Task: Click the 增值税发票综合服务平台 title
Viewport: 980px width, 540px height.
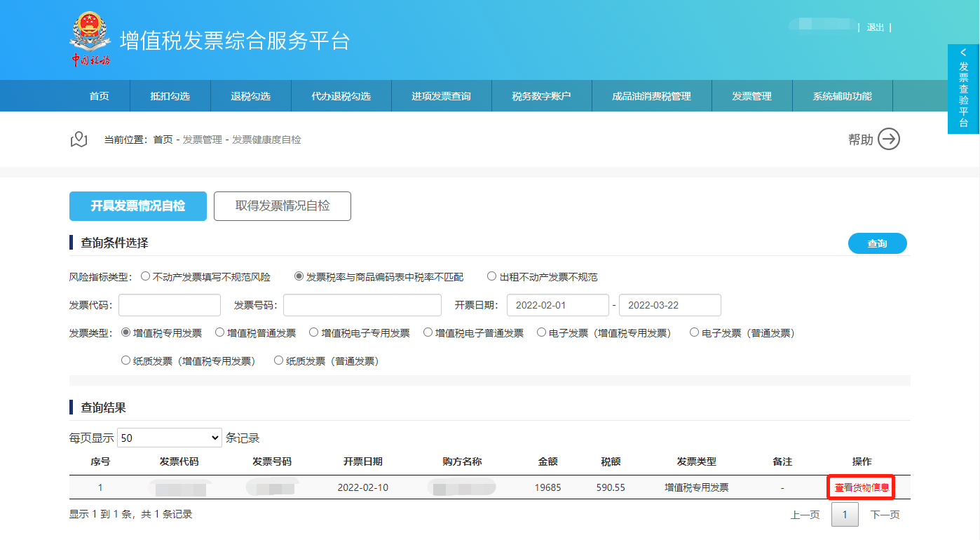Action: pyautogui.click(x=235, y=40)
